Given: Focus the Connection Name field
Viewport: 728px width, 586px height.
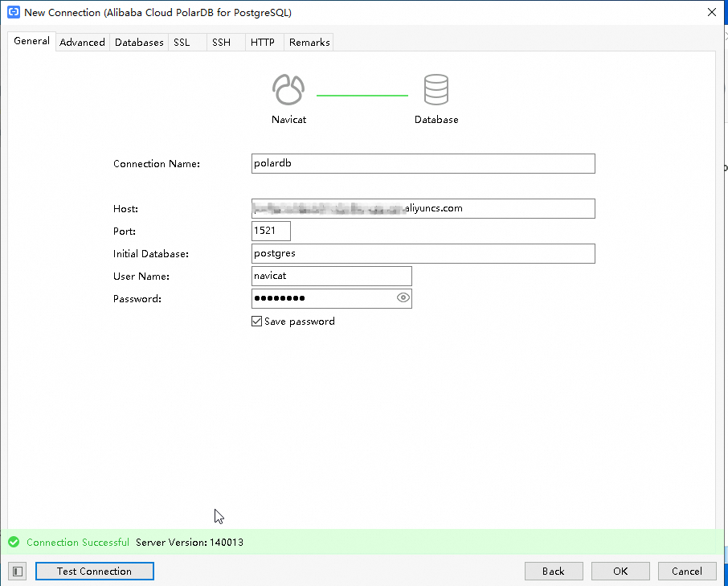Looking at the screenshot, I should tap(423, 163).
